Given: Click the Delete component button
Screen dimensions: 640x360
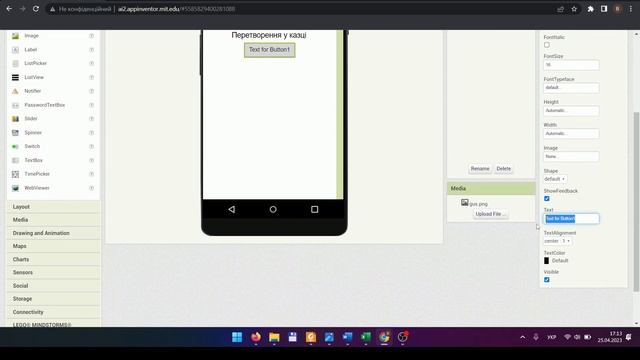Looking at the screenshot, I should pos(503,169).
